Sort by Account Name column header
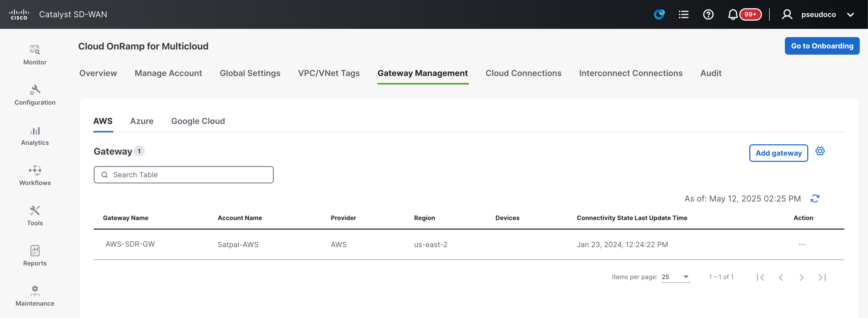This screenshot has width=868, height=318. (240, 218)
